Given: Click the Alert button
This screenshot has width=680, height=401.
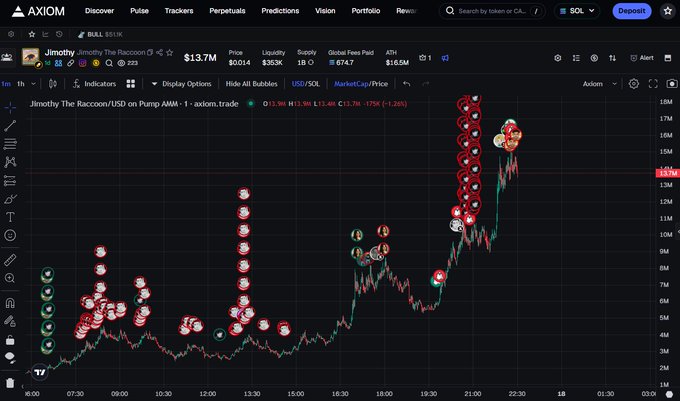Looking at the screenshot, I should [642, 58].
